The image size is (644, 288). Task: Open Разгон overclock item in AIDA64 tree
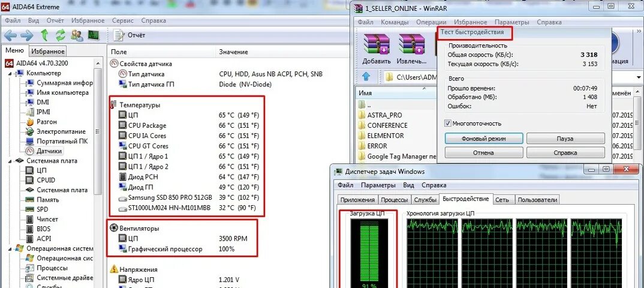41,122
